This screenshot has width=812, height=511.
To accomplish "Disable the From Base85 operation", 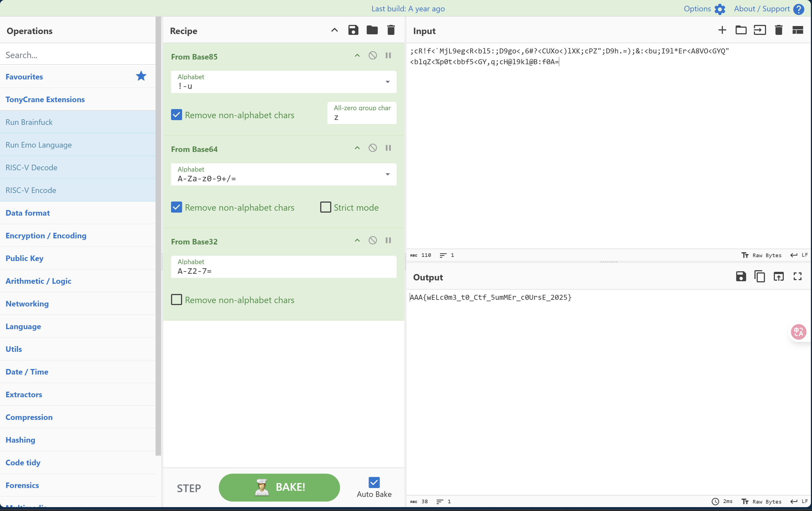I will [x=373, y=56].
